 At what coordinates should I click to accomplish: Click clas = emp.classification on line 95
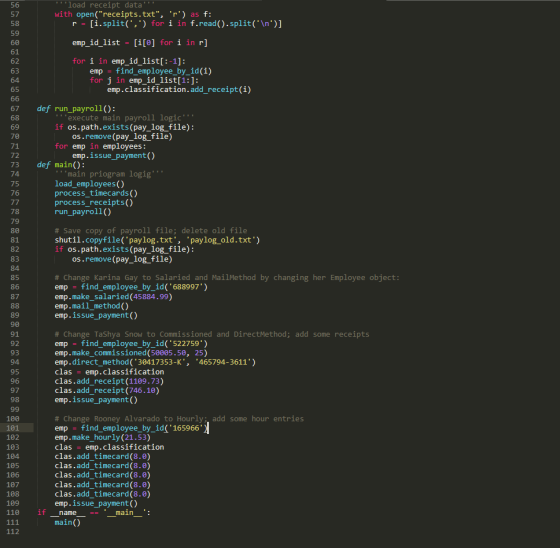coord(109,372)
